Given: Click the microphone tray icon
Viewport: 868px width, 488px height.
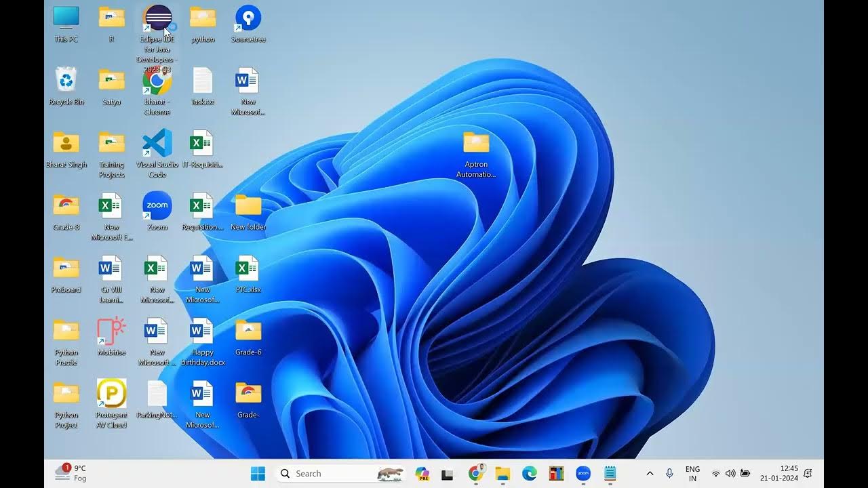Looking at the screenshot, I should click(x=669, y=474).
